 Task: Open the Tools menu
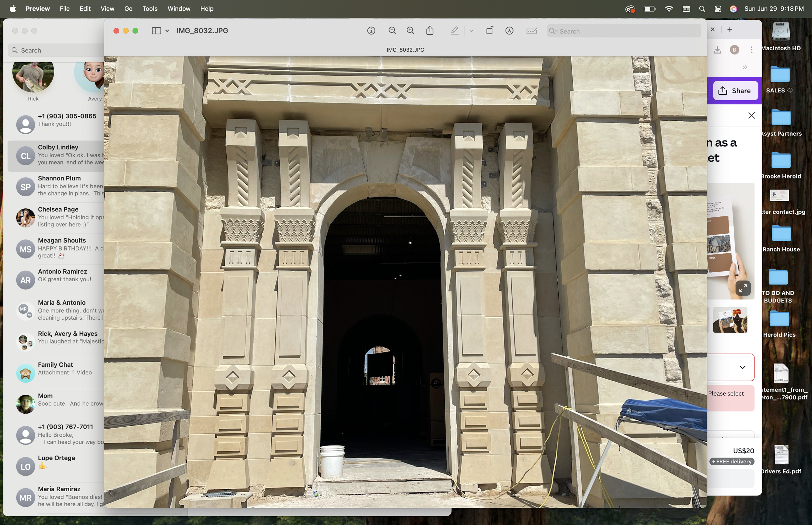pos(150,8)
